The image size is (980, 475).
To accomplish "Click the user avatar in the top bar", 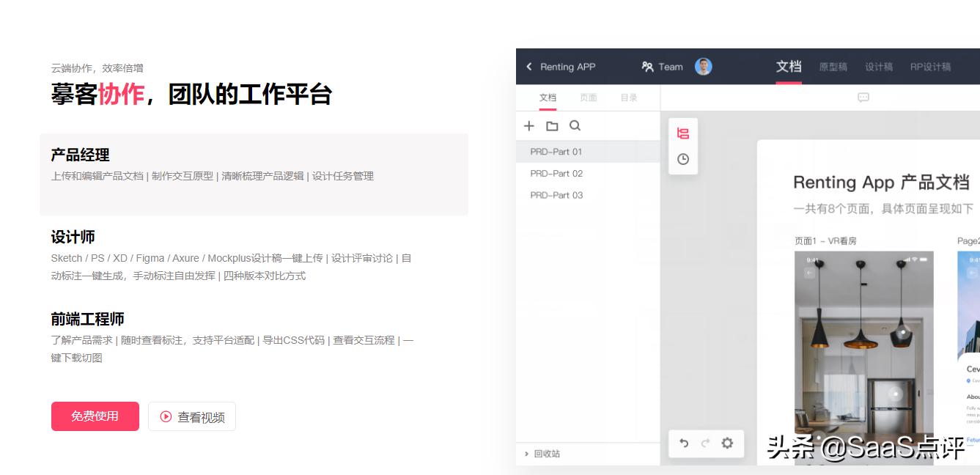I will pos(703,66).
